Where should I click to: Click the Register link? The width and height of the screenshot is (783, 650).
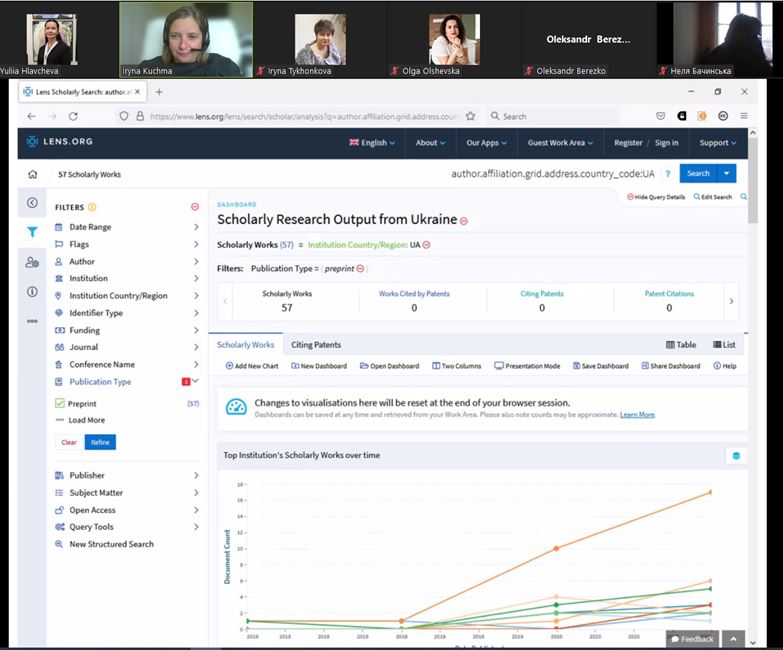(628, 143)
